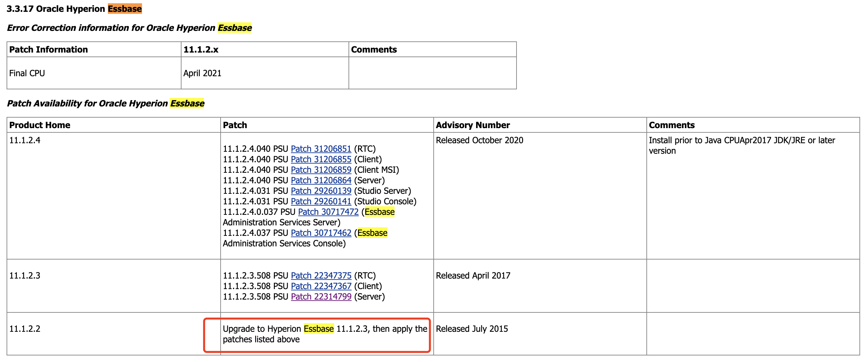Open Patch 31206851 RTC link
This screenshot has height=362, width=868.
click(321, 149)
